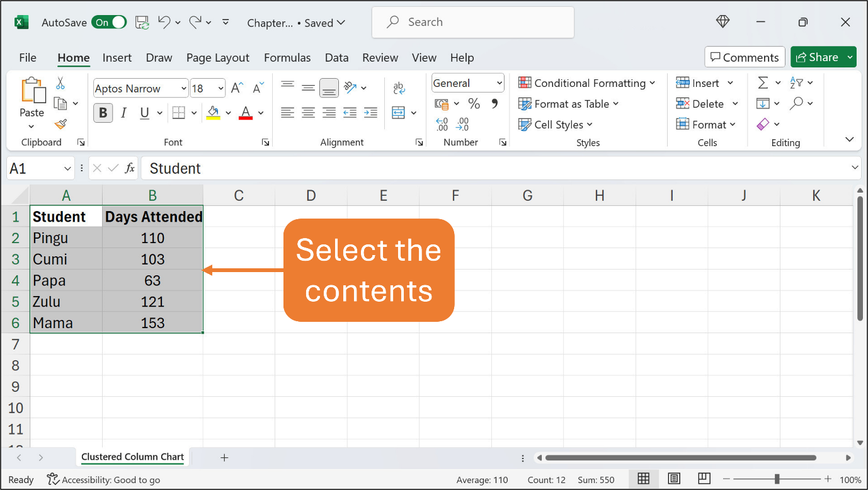Open the font size dropdown
This screenshot has height=490, width=868.
point(220,89)
